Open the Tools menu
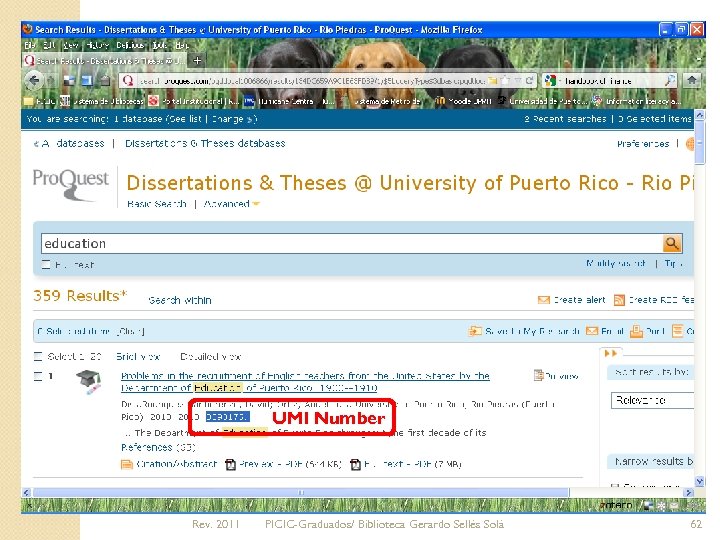Viewport: 720px width, 540px height. [160, 45]
